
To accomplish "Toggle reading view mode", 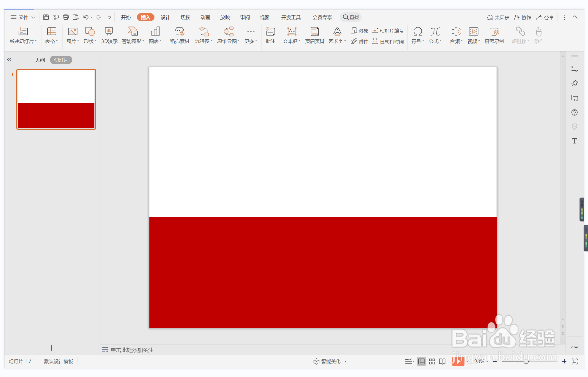I will click(442, 361).
